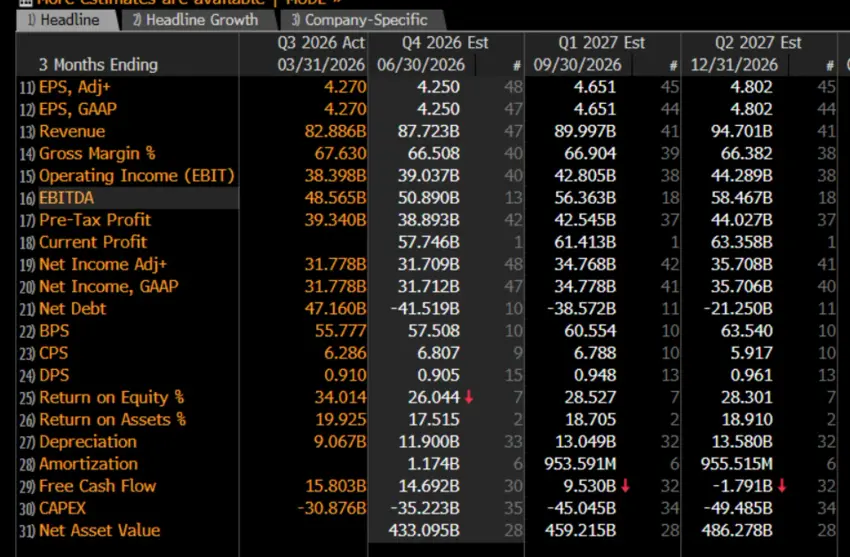This screenshot has width=850, height=557.
Task: Click the analyst count 48 for EPS Adj+
Action: [513, 87]
